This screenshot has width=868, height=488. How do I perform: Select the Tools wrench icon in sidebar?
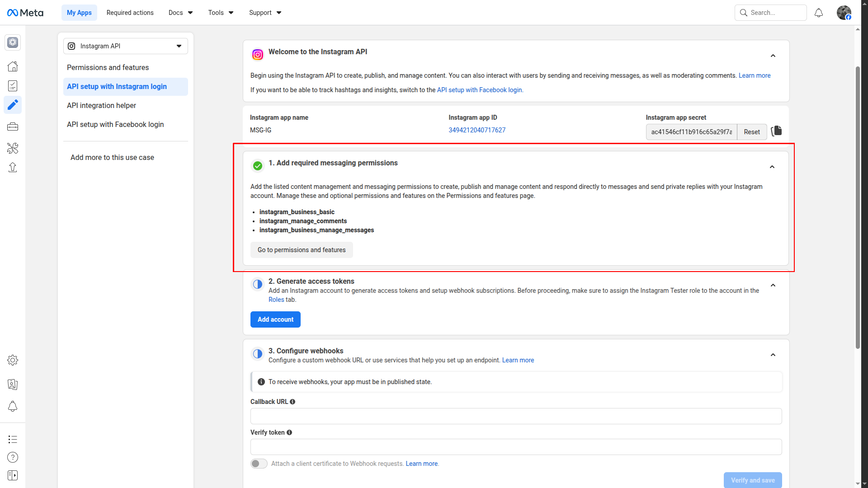point(13,148)
